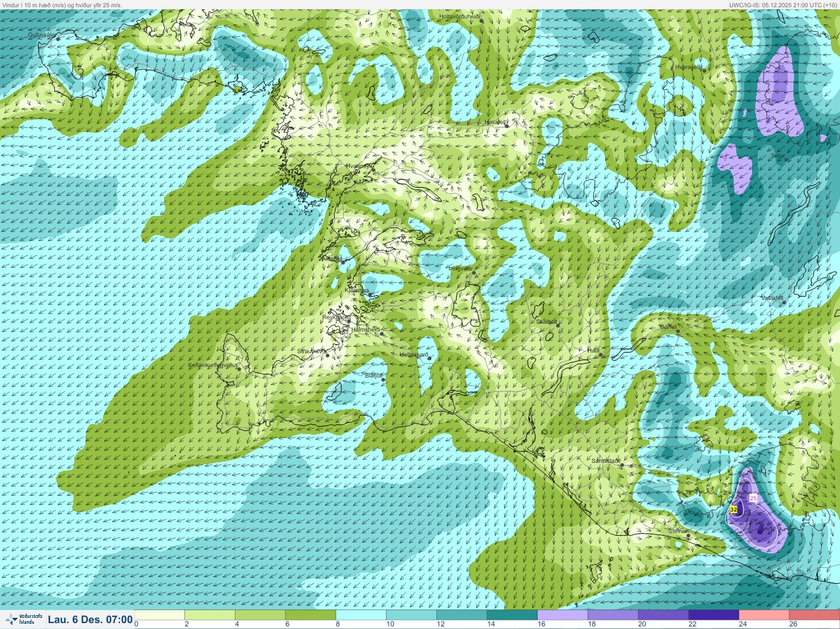Click the Búrfell station label
The width and height of the screenshot is (840, 629).
coord(668,326)
